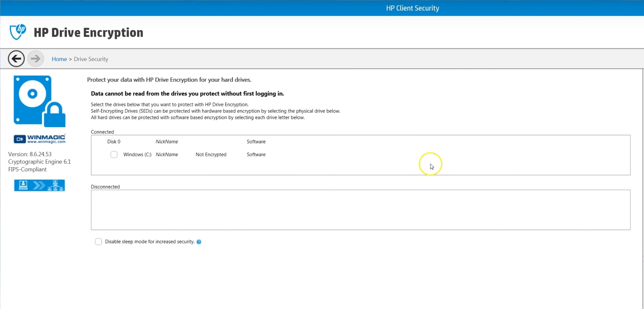Click inside the empty Disconnected drives list
Screen dimensions: 644x309
(361, 210)
